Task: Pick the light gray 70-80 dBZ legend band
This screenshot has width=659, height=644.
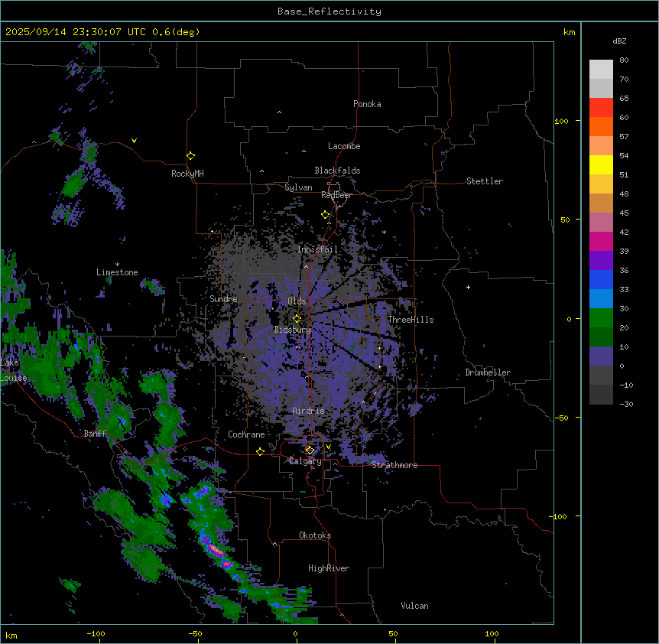Action: [x=601, y=70]
